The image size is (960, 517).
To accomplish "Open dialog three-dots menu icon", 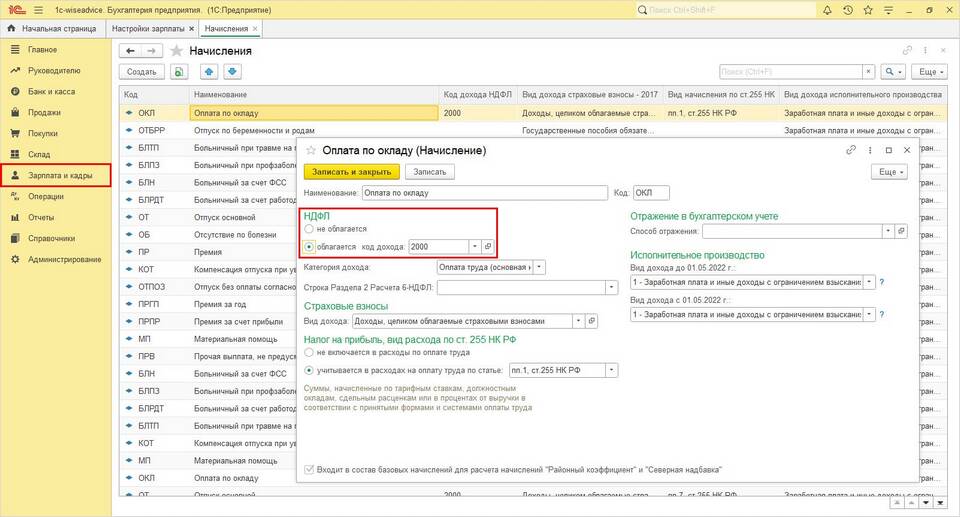I will 870,150.
